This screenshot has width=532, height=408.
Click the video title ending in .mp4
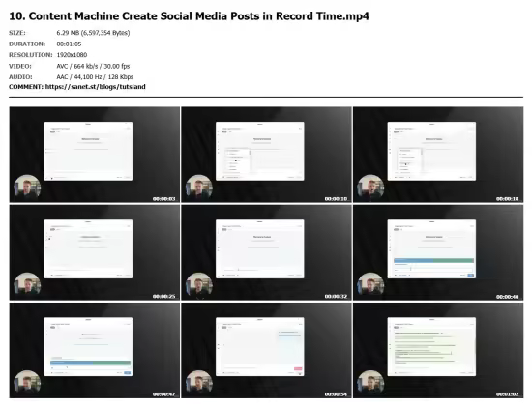click(x=189, y=15)
